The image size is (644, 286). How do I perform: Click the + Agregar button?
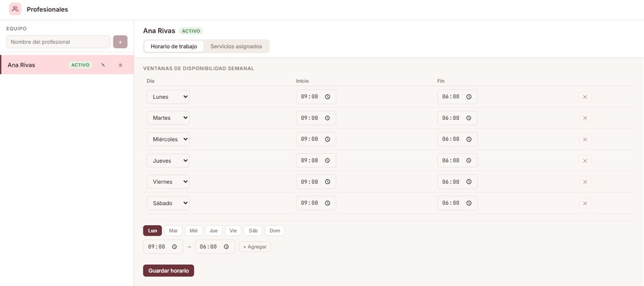255,247
